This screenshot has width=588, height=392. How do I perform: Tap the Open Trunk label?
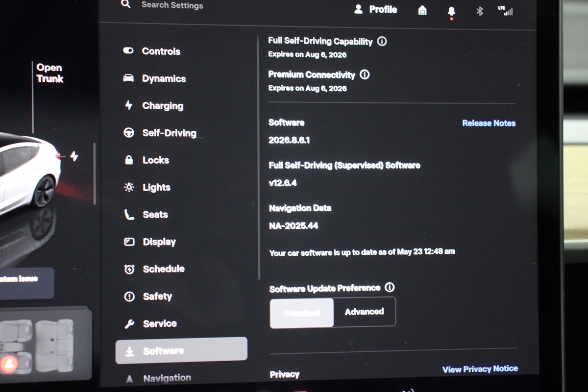[x=49, y=73]
